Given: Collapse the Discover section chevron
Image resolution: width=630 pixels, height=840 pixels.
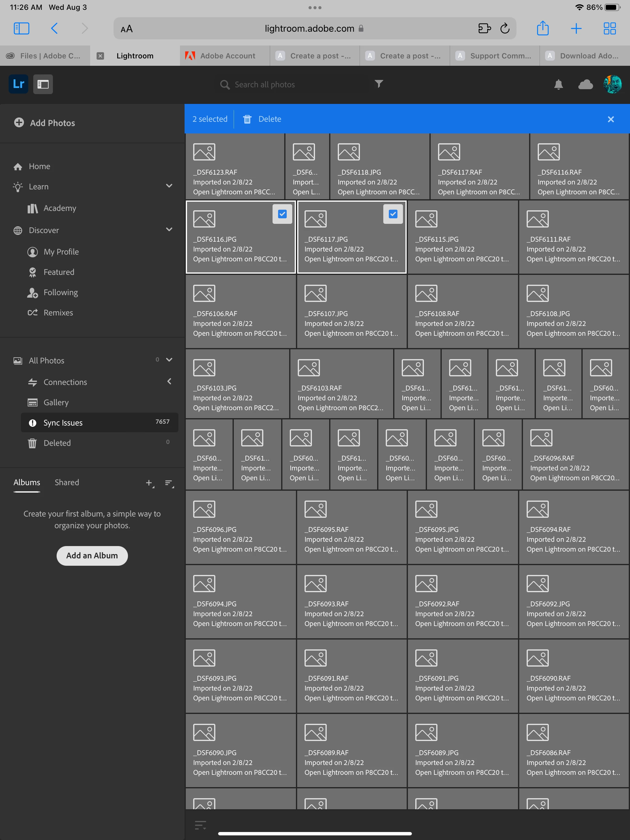Looking at the screenshot, I should point(169,230).
